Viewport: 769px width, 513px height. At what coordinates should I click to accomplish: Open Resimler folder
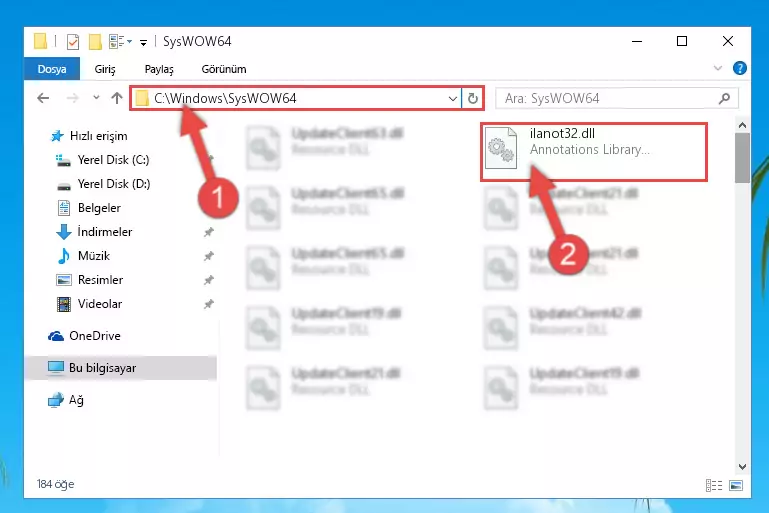coord(100,280)
